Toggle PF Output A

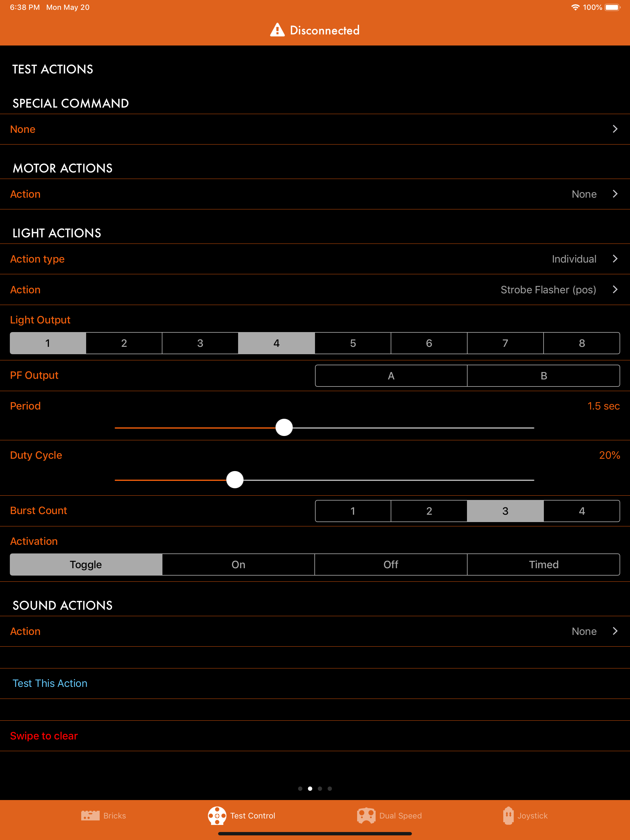click(391, 375)
